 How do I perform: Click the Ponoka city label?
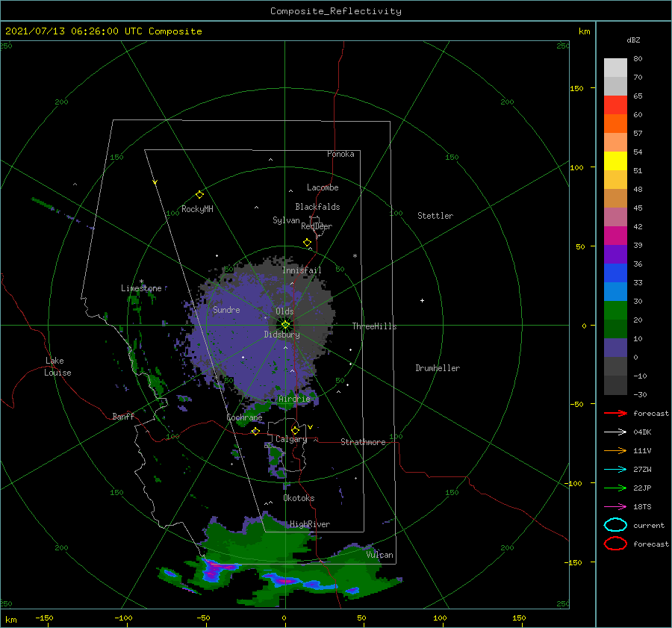pos(340,154)
